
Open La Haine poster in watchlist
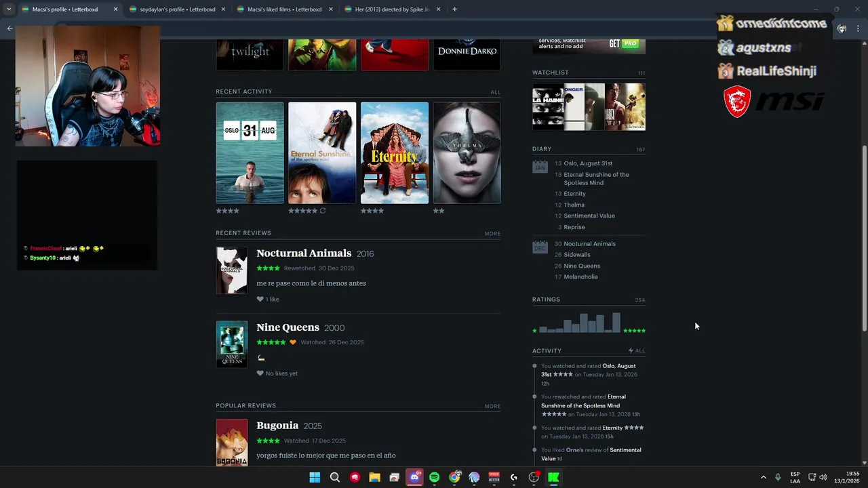[548, 107]
